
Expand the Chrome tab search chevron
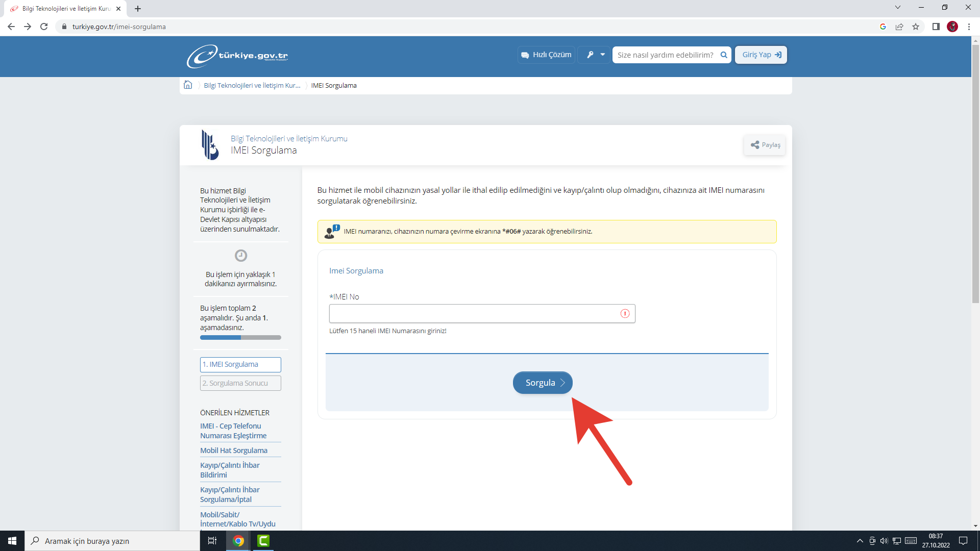[x=897, y=8]
